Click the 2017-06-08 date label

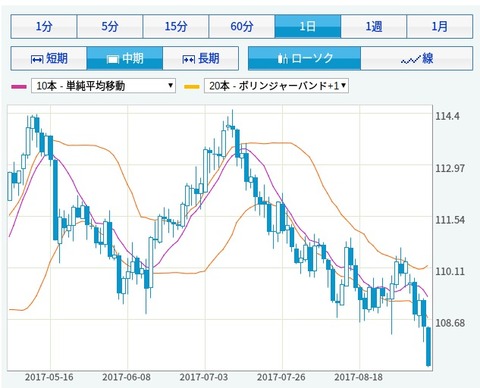(126, 377)
